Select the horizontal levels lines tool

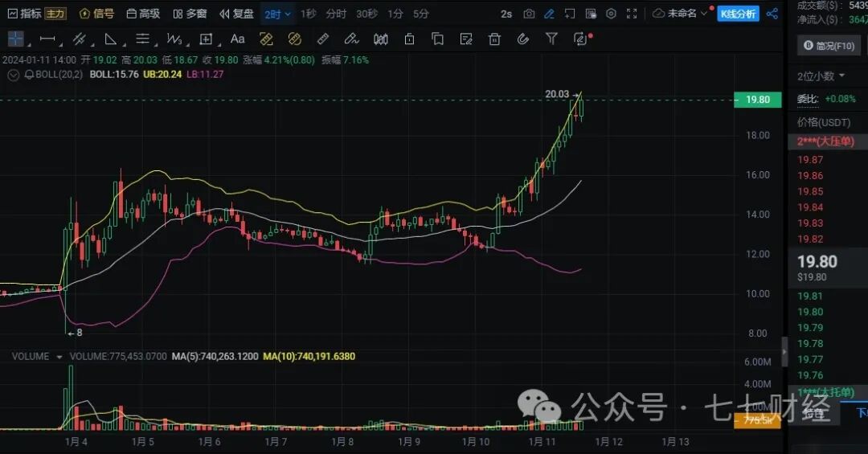(x=143, y=39)
